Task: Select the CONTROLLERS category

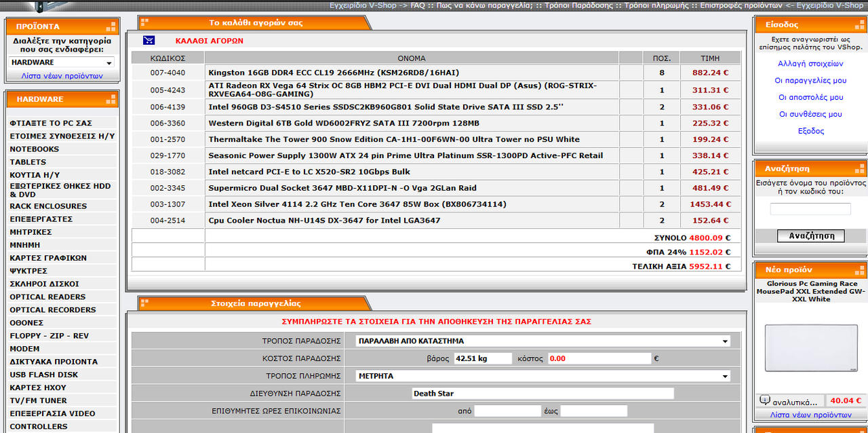Action: (x=39, y=426)
